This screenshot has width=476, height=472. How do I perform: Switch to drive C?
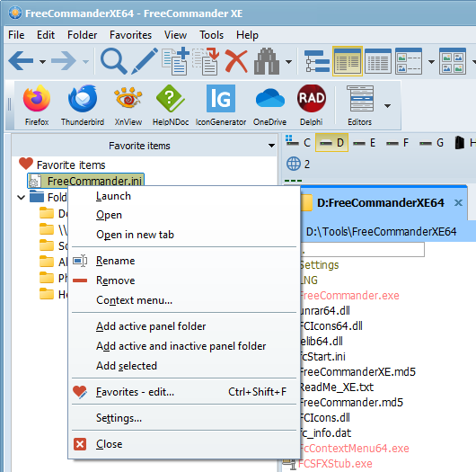298,142
